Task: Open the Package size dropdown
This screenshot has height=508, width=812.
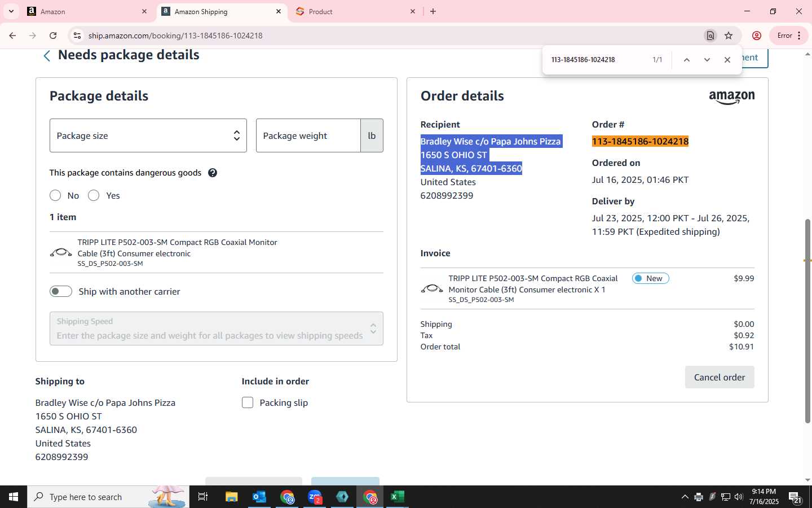Action: [x=148, y=135]
